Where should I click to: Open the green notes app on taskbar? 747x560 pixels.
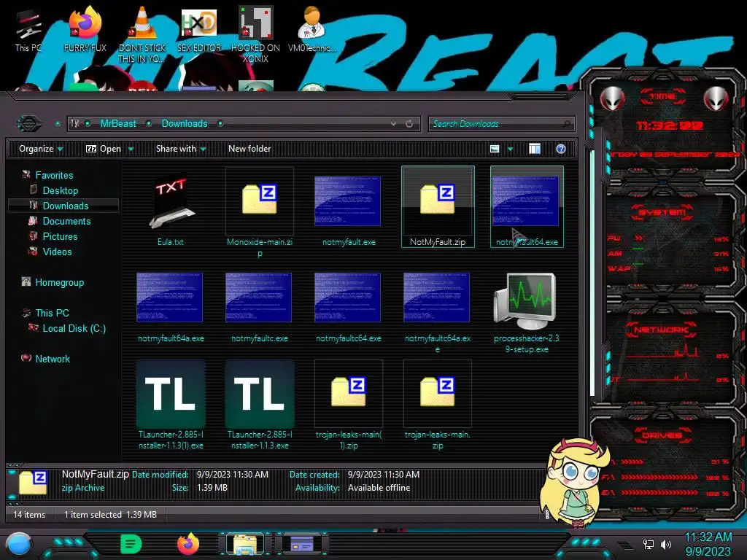click(x=131, y=543)
